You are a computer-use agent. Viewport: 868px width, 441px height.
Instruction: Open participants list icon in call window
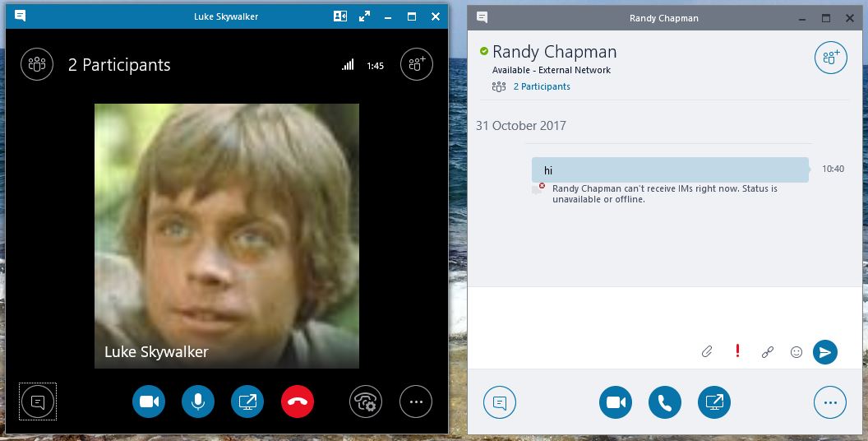[37, 64]
